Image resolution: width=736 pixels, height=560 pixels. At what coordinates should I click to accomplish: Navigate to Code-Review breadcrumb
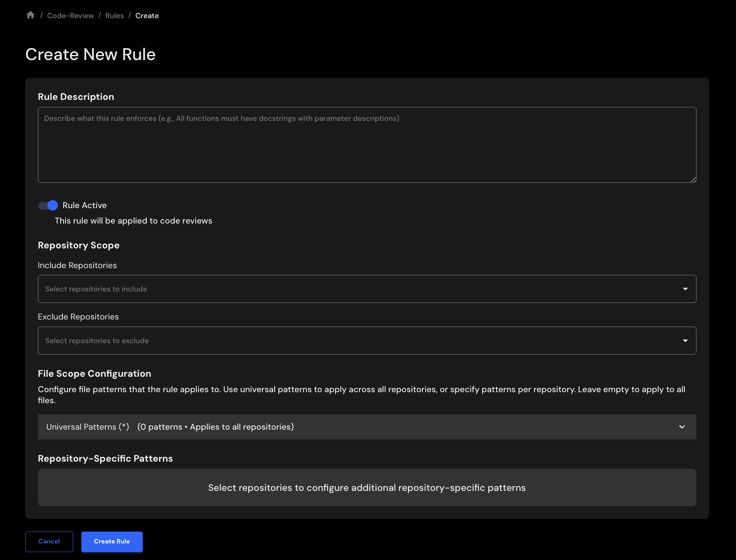click(x=70, y=16)
